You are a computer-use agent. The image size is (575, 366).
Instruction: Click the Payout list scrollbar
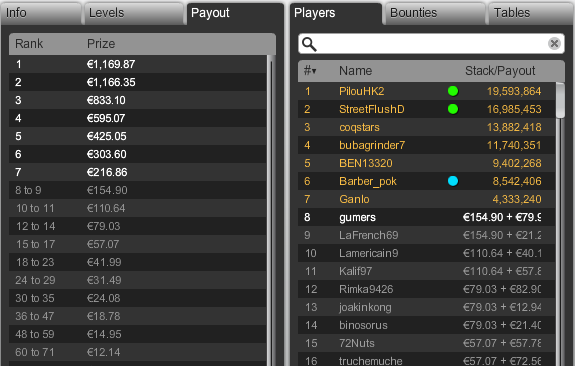click(271, 211)
